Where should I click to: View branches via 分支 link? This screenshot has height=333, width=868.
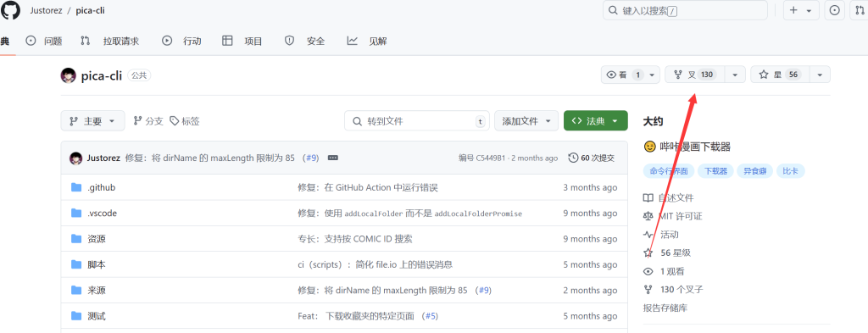(x=148, y=121)
